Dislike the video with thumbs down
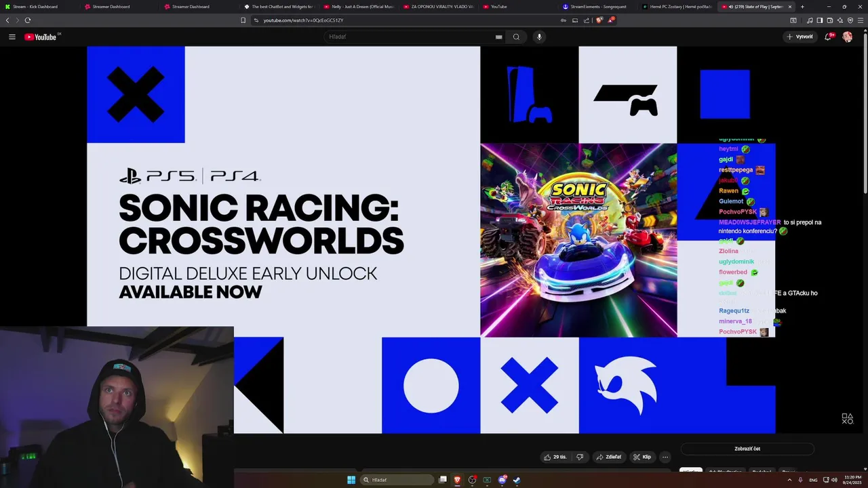Viewport: 868px width, 488px height. coord(580,457)
